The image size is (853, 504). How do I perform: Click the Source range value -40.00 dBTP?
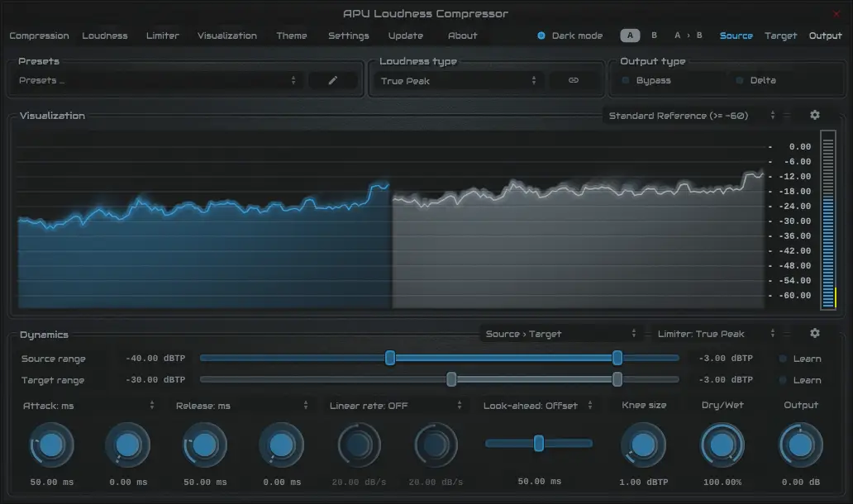tap(155, 359)
